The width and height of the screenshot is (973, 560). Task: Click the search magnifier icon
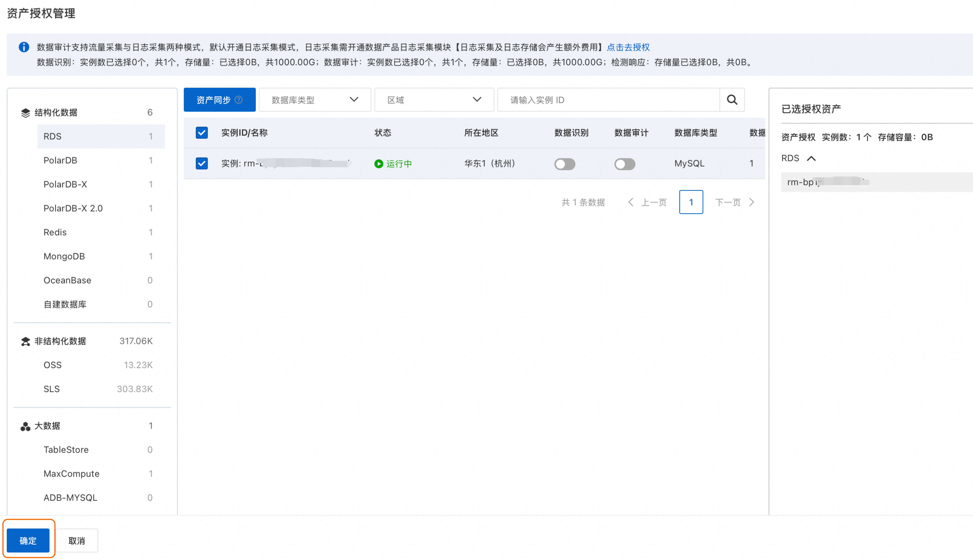point(732,100)
